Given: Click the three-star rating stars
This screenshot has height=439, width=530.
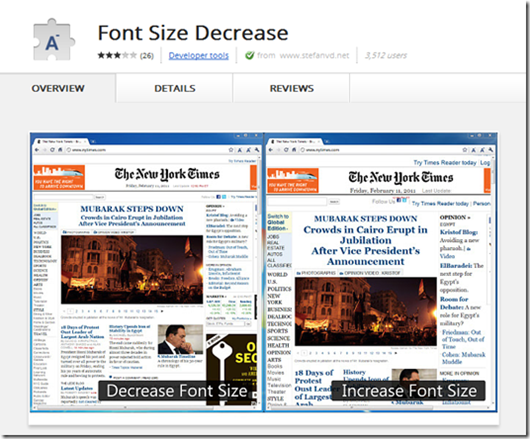Looking at the screenshot, I should (x=117, y=55).
